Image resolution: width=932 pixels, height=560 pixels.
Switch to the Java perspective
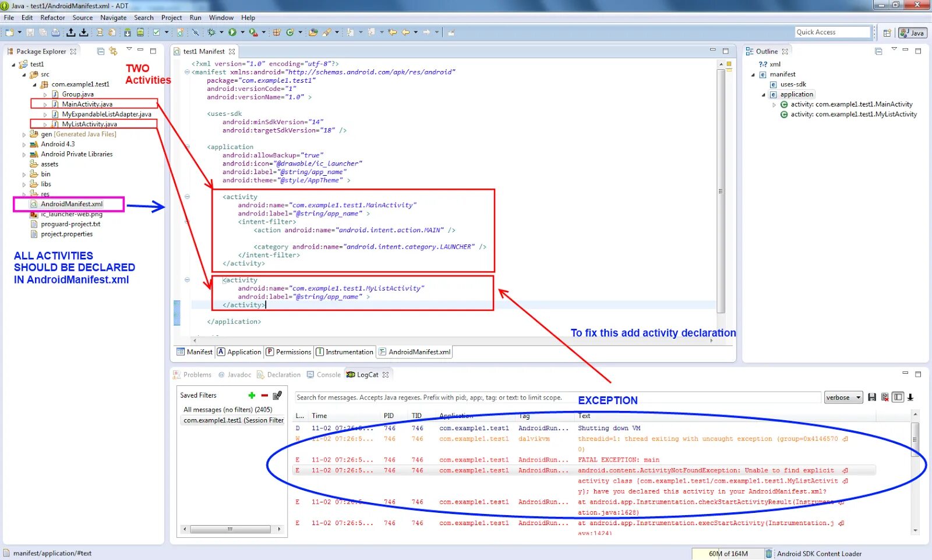[912, 33]
